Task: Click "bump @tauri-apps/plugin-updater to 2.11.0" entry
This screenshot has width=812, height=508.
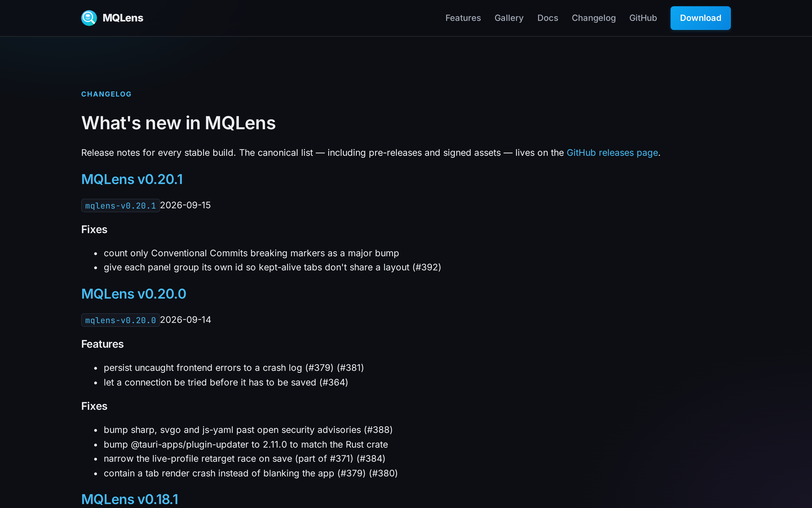Action: tap(246, 444)
